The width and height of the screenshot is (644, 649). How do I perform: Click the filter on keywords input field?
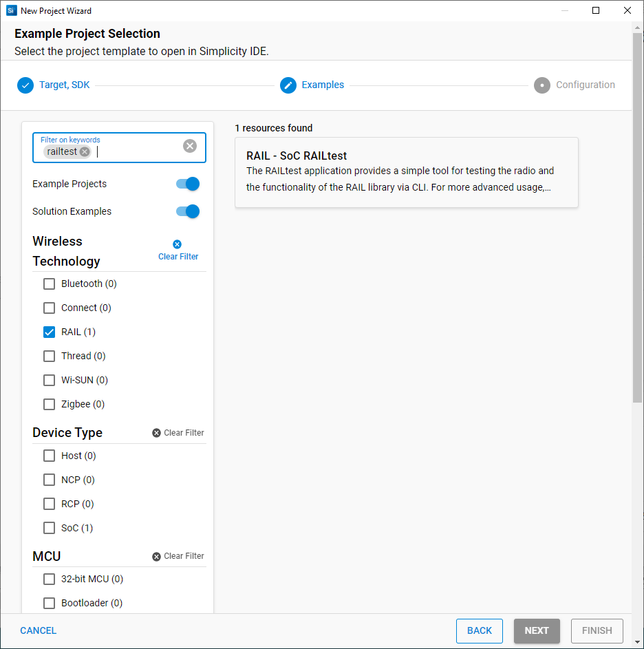(x=138, y=152)
